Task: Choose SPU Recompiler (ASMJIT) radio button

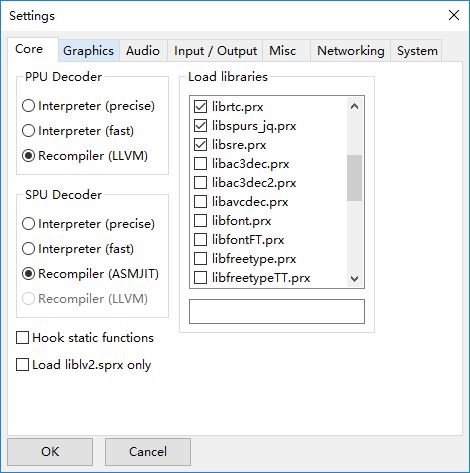Action: tap(90, 274)
